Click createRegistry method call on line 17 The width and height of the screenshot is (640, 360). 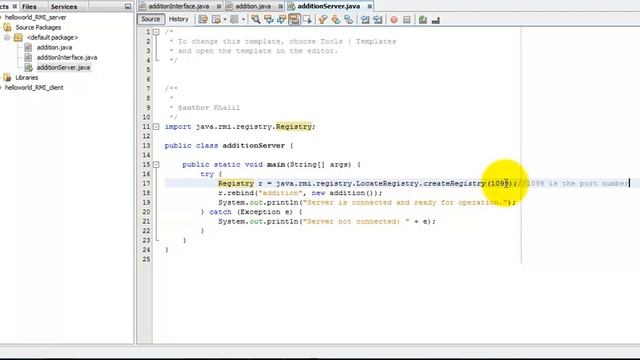pos(454,184)
